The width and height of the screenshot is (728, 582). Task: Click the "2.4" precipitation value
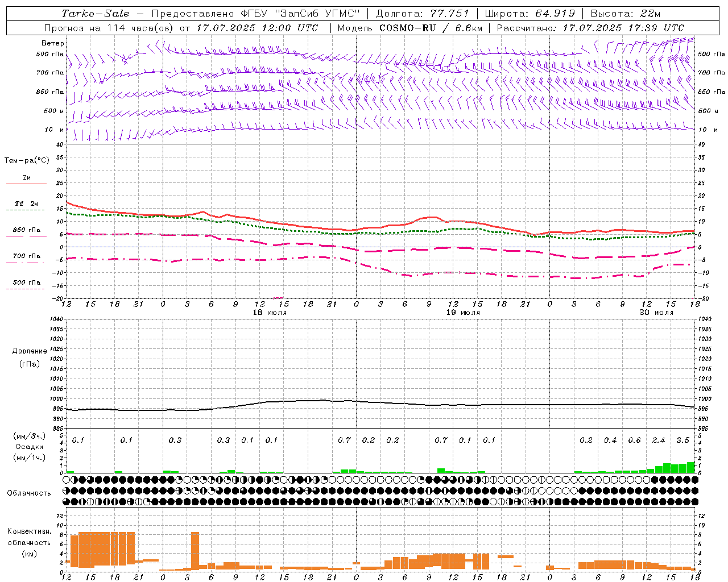(659, 440)
